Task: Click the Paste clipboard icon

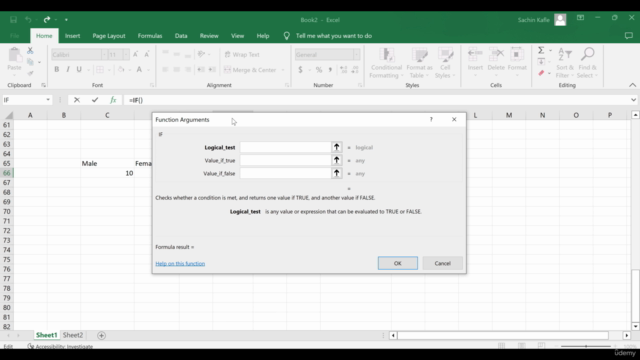Action: [x=15, y=55]
